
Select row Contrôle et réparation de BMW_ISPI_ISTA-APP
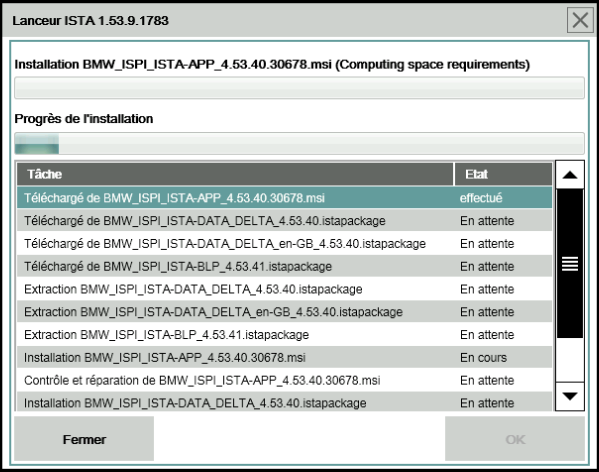(285, 380)
